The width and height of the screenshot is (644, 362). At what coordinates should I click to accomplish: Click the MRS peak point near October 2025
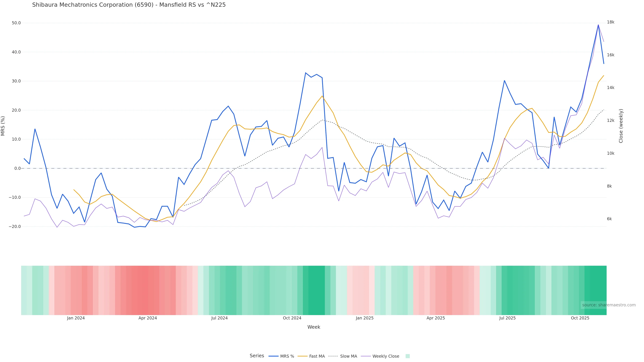[x=598, y=25]
